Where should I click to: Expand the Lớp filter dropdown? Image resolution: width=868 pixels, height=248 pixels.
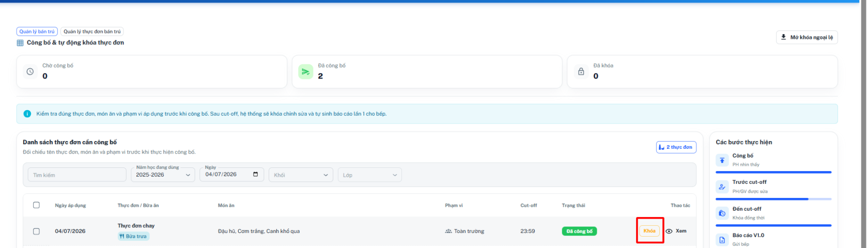[369, 175]
